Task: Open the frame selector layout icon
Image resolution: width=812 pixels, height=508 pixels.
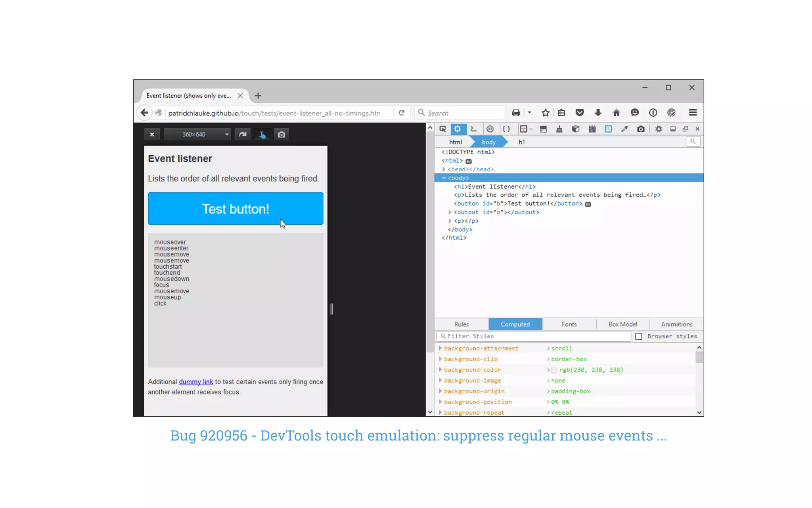Action: (x=524, y=129)
